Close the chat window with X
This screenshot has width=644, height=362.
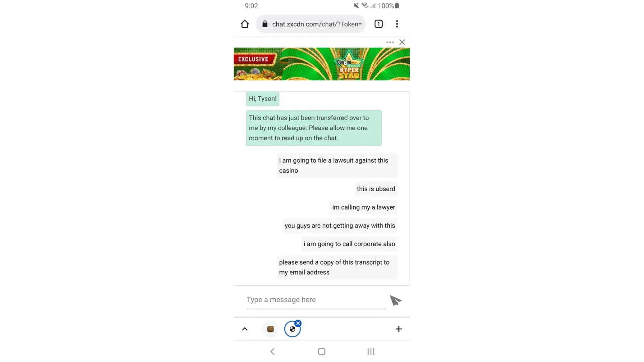click(402, 42)
